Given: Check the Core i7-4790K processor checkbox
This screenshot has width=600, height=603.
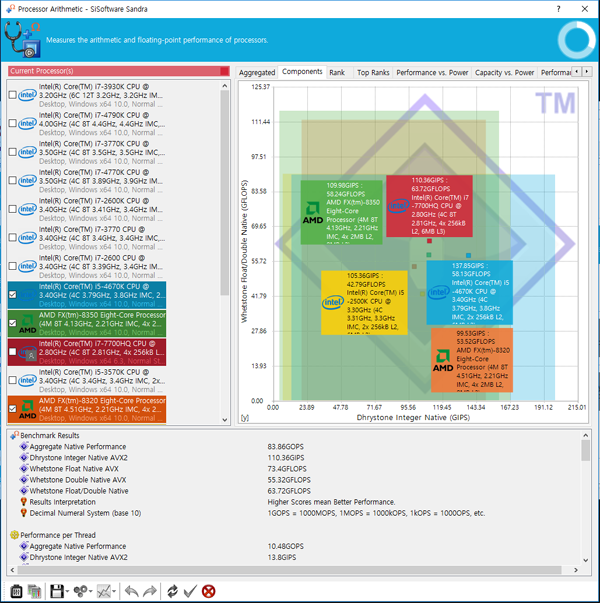Looking at the screenshot, I should coord(12,123).
